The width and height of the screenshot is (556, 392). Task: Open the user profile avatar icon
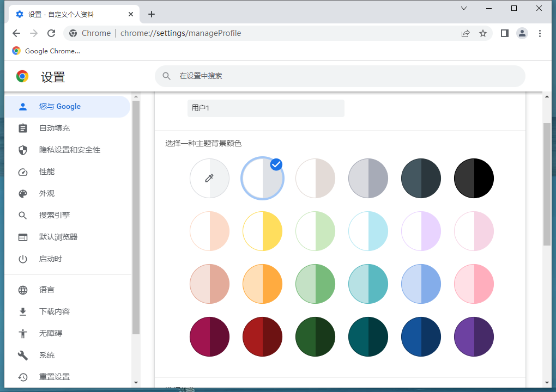[522, 33]
